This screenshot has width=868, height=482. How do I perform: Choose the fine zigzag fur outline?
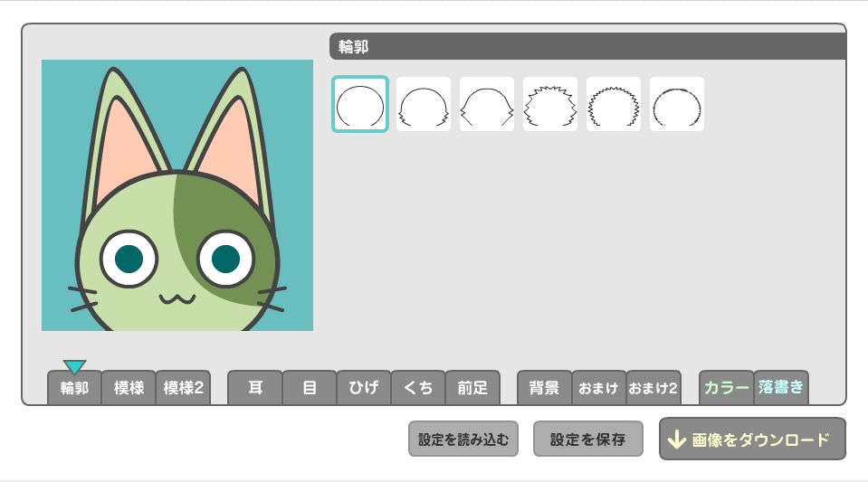(x=614, y=104)
